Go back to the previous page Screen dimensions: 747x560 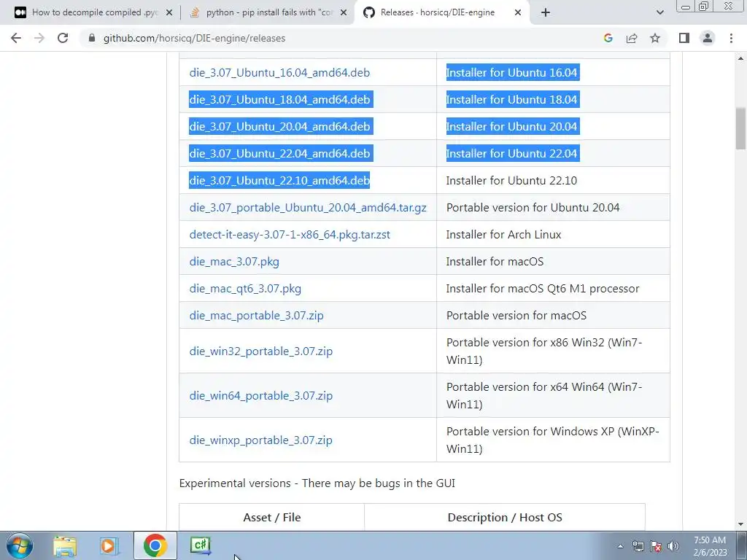[x=16, y=38]
